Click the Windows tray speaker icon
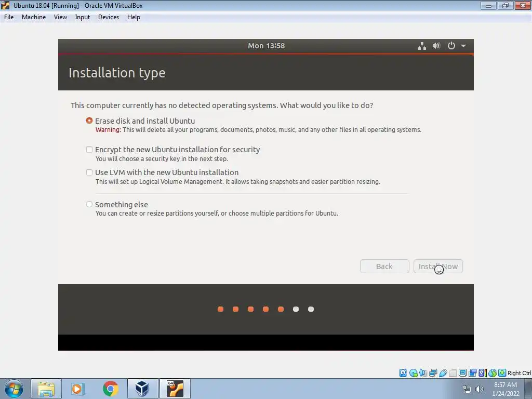This screenshot has height=399, width=532. pos(480,389)
